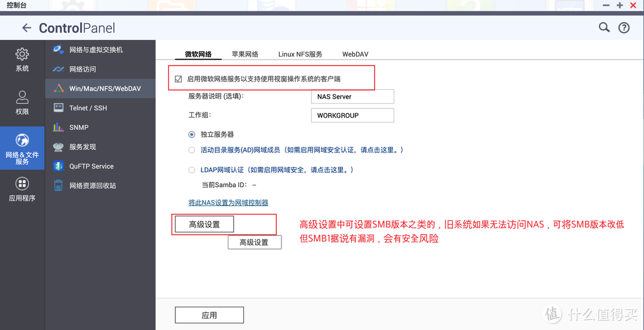Select the 权限 user icon
The image size is (644, 330).
point(22,97)
